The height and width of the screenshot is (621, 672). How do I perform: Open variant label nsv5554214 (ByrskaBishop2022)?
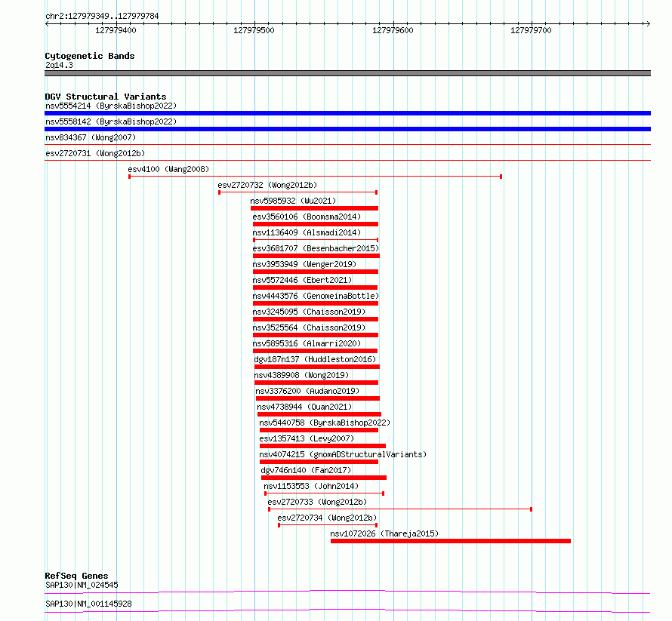click(111, 106)
